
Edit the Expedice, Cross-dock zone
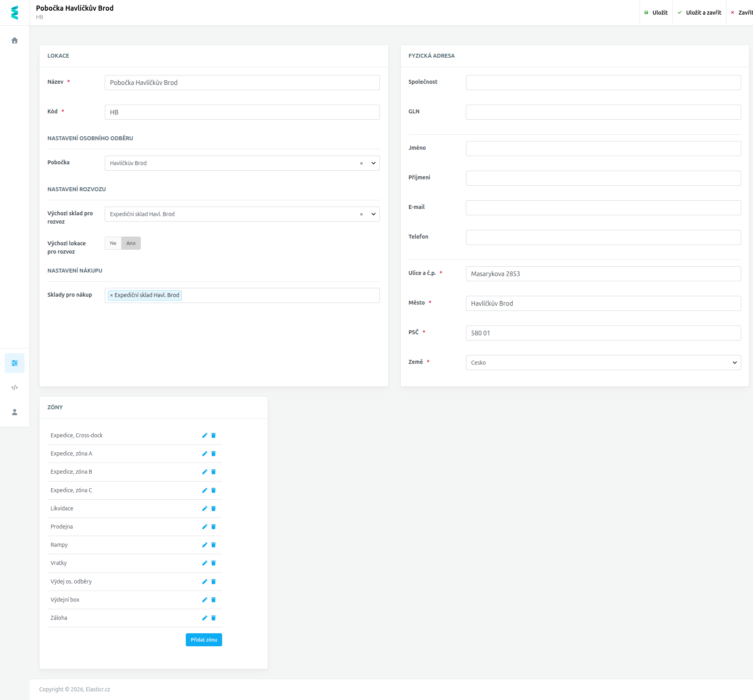tap(205, 435)
